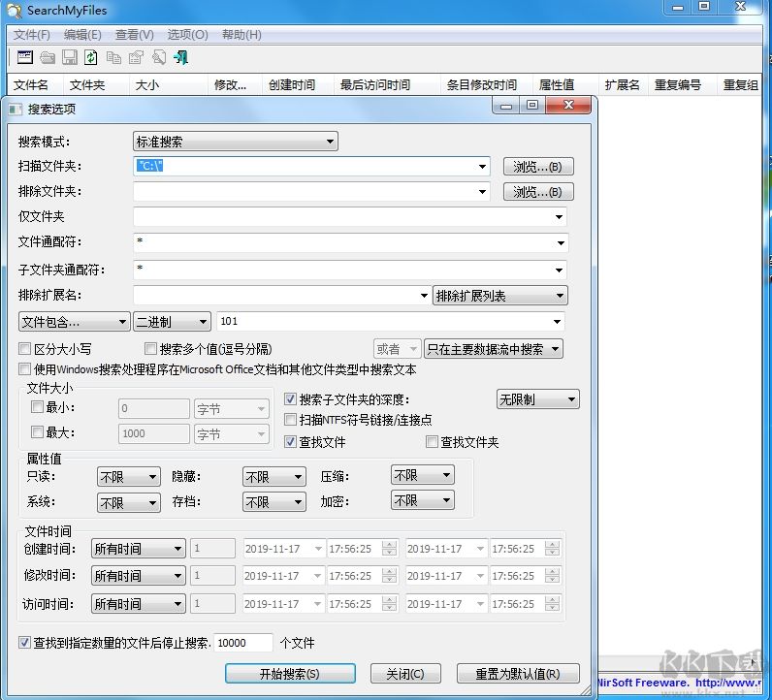The width and height of the screenshot is (772, 700).
Task: Click 浏览...(B) next to 扫描文件夹
Action: pos(538,167)
